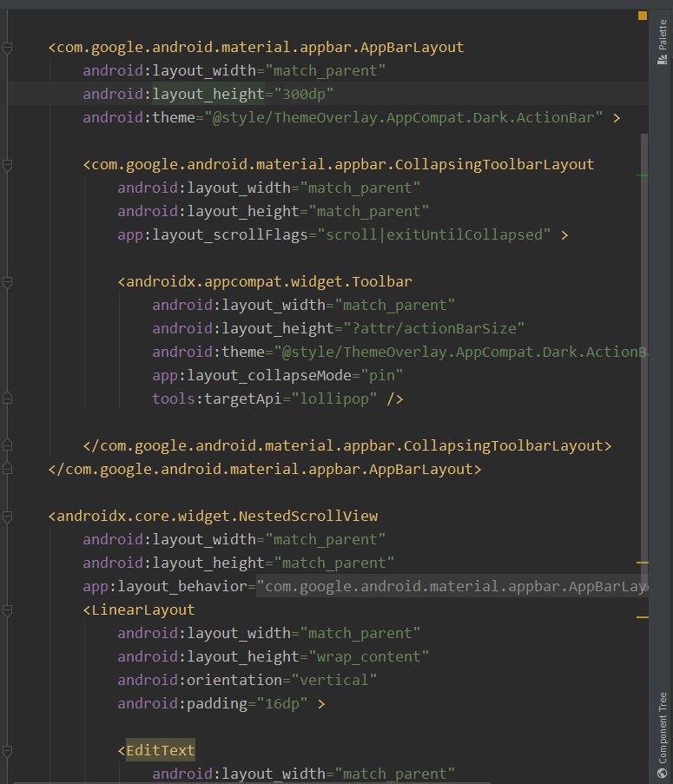Click the LinearLayout tag name
The height and width of the screenshot is (784, 673).
139,610
